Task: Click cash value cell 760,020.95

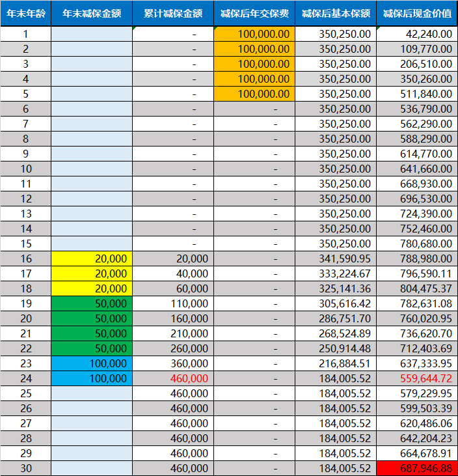Action: [x=417, y=318]
